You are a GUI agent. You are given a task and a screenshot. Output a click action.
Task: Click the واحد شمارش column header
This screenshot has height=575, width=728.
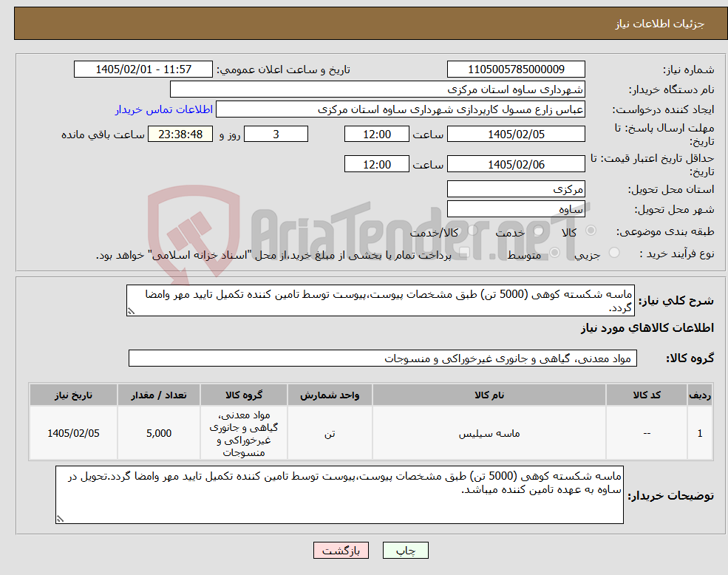(330, 395)
